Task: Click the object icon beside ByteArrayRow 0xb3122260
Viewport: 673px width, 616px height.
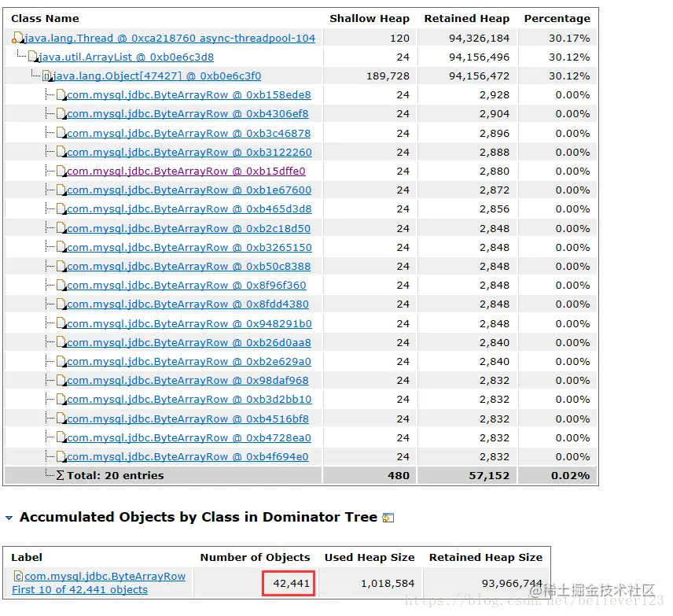Action: pos(61,153)
